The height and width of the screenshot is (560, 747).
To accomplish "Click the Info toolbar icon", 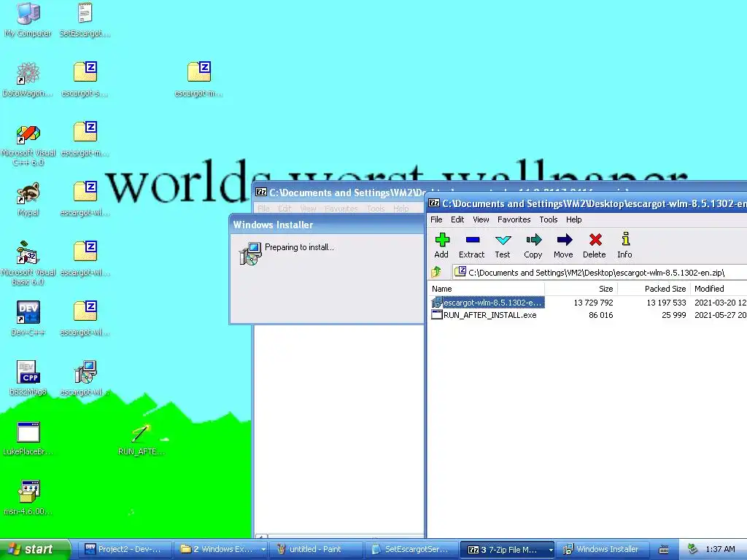I will [x=625, y=245].
